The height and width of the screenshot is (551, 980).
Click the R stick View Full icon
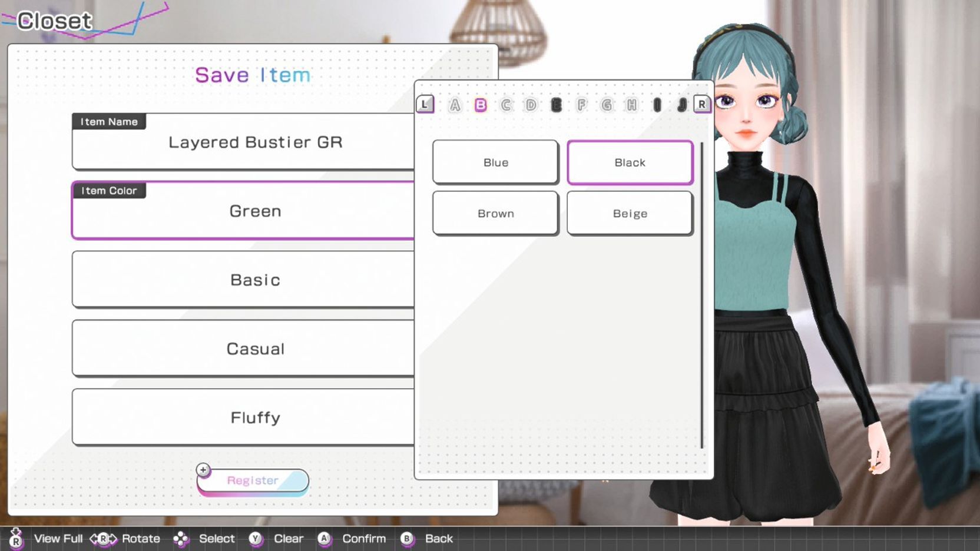16,538
